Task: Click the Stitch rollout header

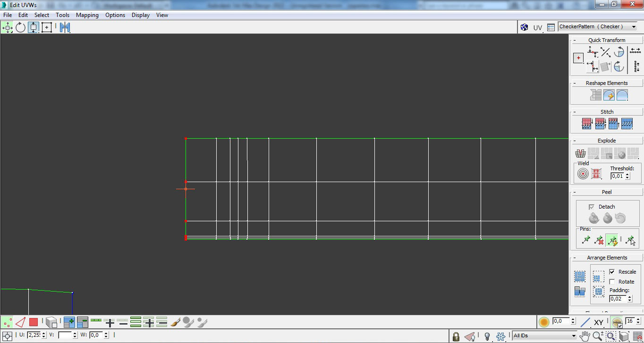Action: [x=606, y=112]
